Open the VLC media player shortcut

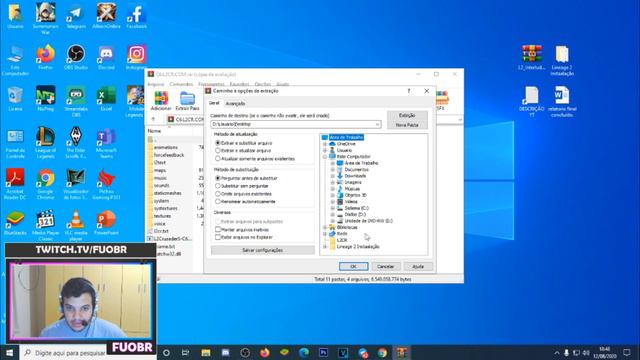tap(76, 225)
